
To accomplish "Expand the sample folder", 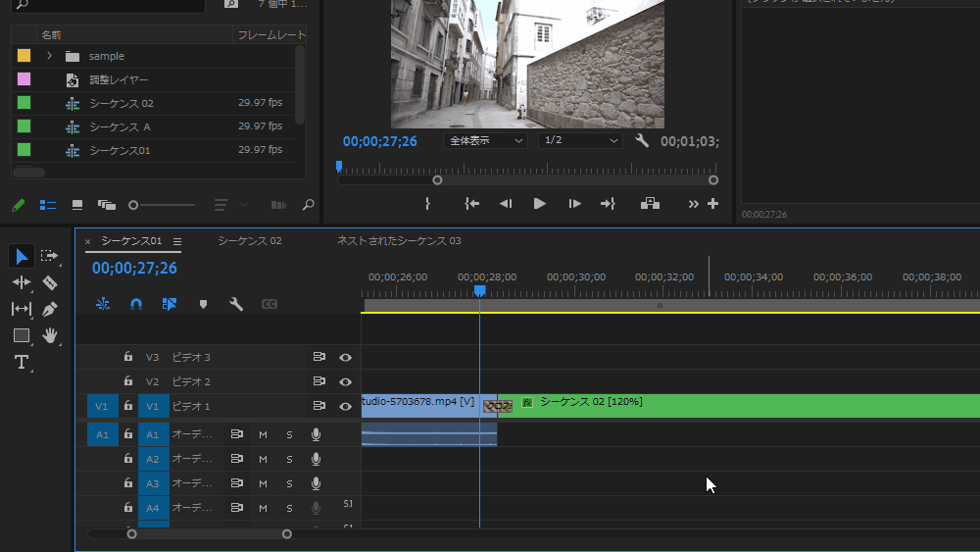I will click(49, 56).
